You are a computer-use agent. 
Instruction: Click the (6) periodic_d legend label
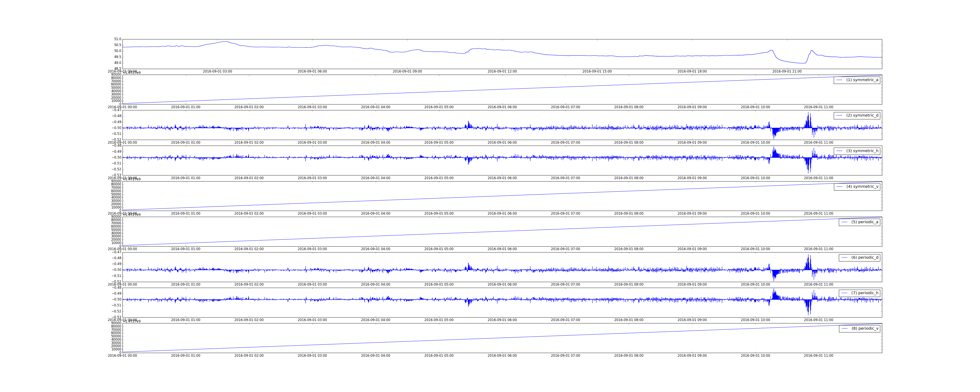click(x=865, y=258)
